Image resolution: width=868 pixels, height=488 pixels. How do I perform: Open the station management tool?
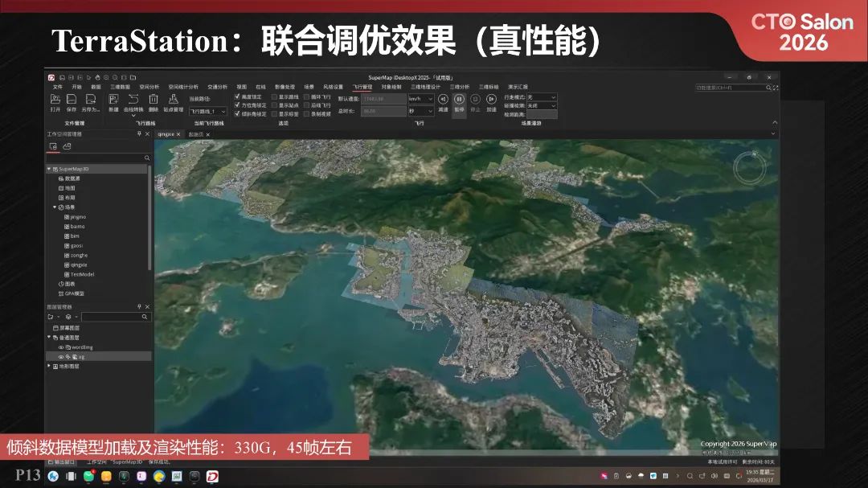174,99
